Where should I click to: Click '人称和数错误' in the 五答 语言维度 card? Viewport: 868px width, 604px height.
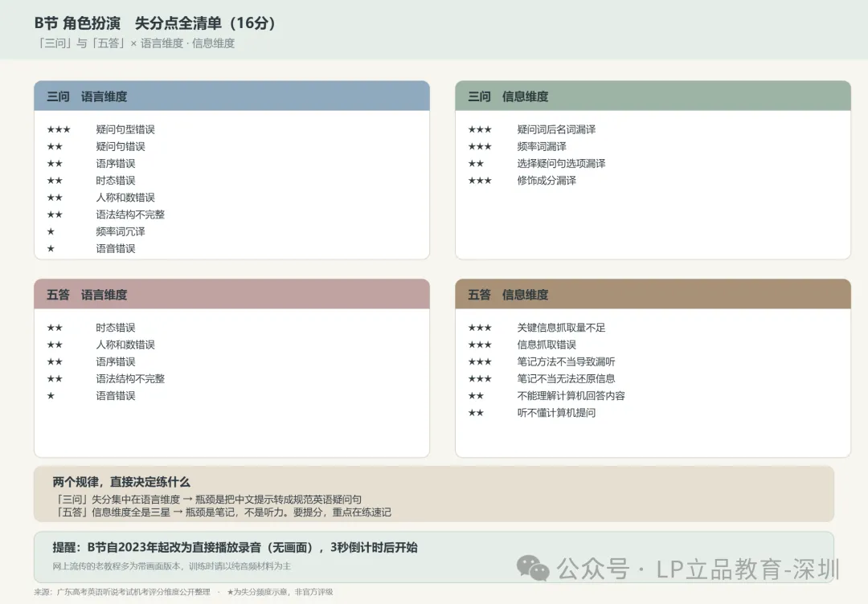coord(125,345)
